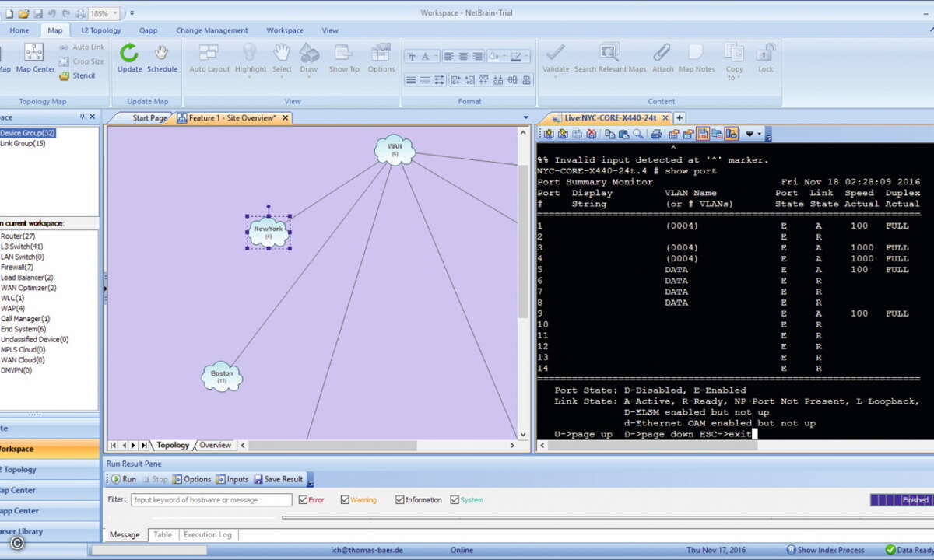
Task: Click the Save Result button
Action: point(279,479)
